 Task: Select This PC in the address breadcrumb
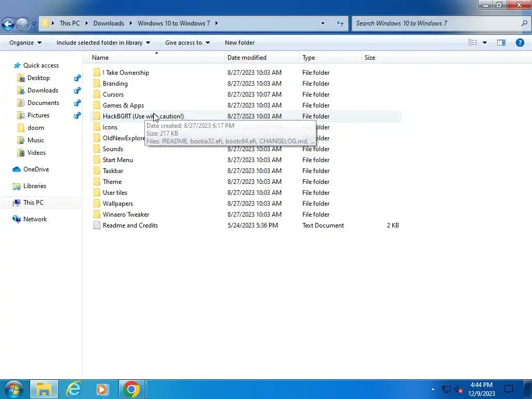click(70, 23)
